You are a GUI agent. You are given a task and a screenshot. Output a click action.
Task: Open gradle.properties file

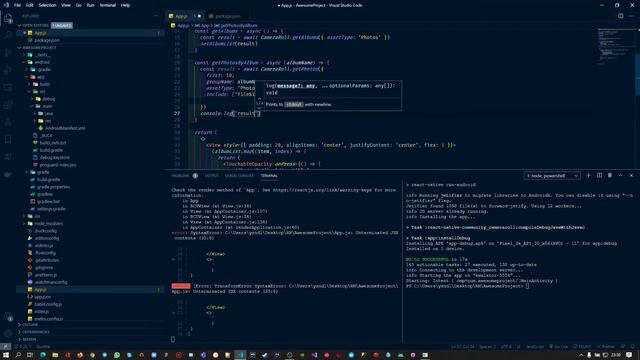50,187
